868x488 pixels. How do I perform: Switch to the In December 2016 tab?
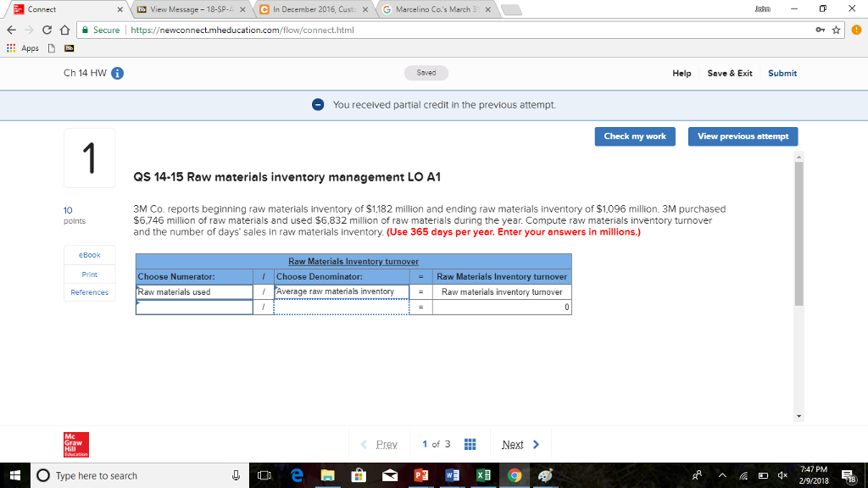314,9
